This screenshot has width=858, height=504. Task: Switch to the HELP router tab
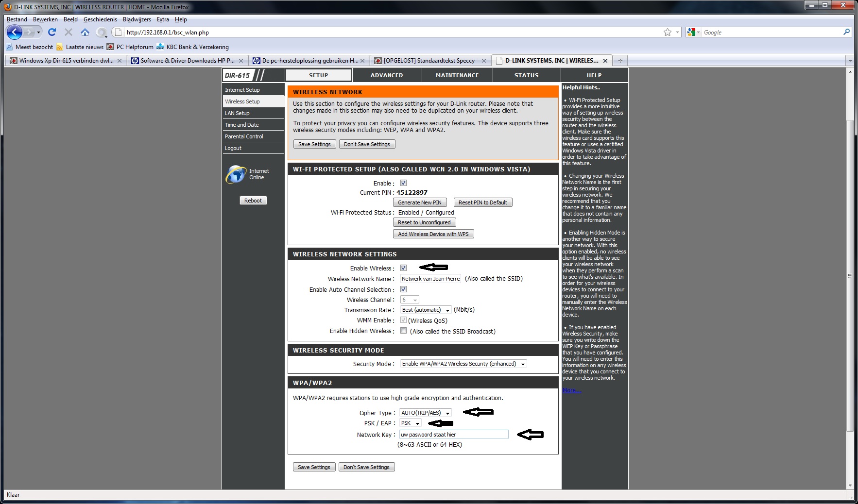coord(594,75)
